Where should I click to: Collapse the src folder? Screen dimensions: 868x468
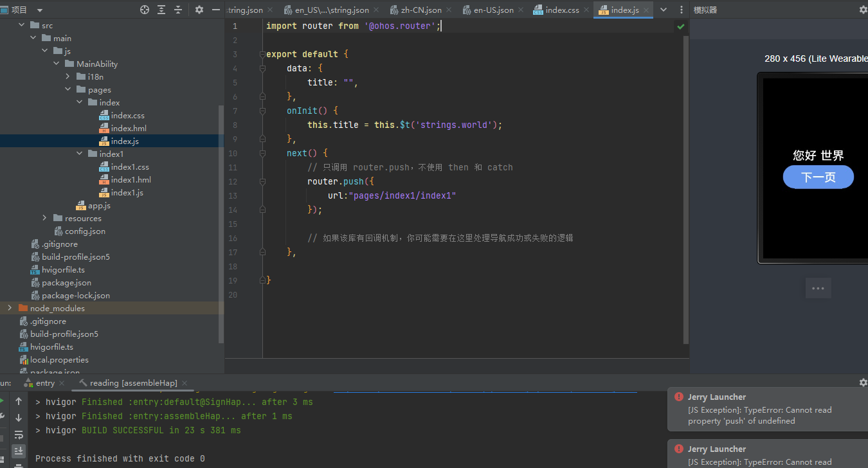coord(21,25)
